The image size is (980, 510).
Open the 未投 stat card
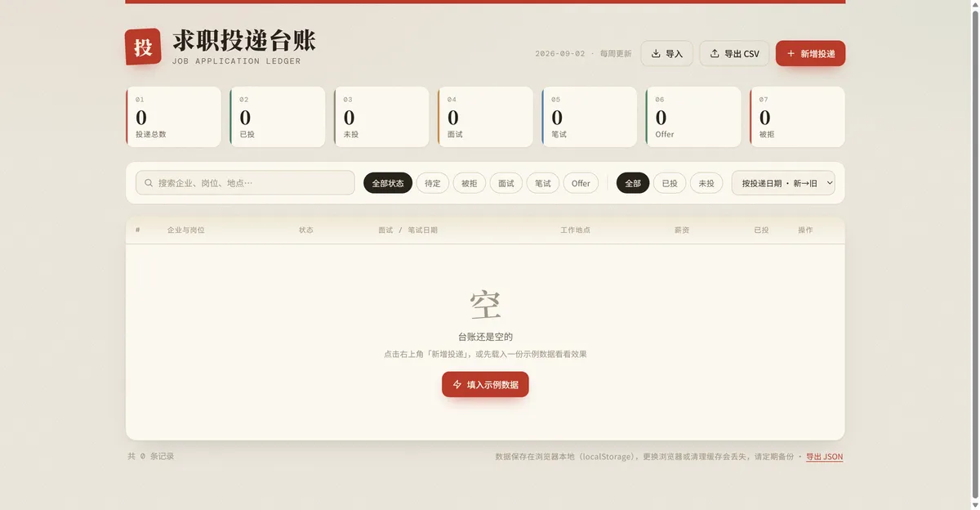pos(381,117)
